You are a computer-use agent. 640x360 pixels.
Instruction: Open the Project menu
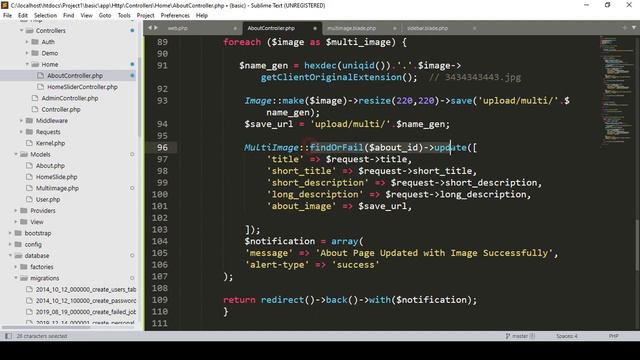(145, 16)
